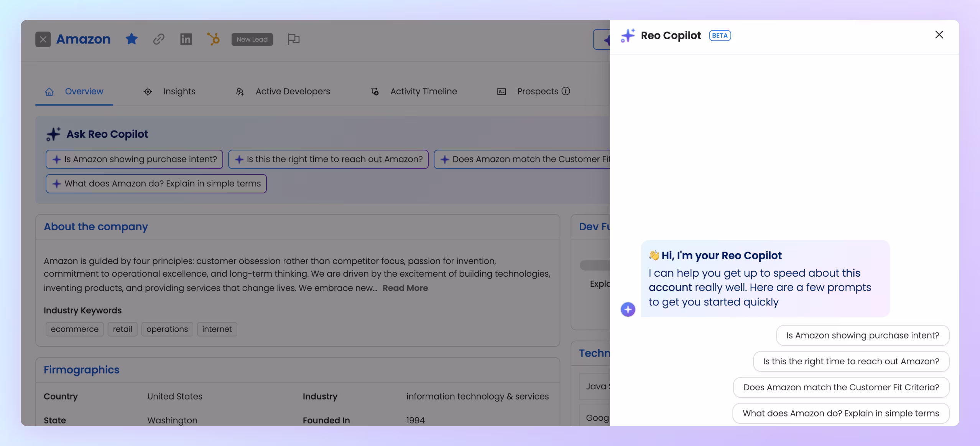Click the copy link chain icon
This screenshot has width=980, height=446.
pyautogui.click(x=159, y=39)
